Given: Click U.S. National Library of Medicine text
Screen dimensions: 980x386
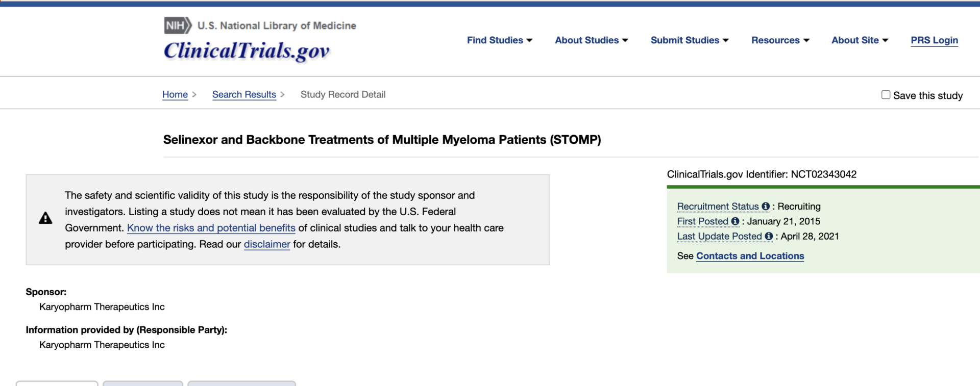Looking at the screenshot, I should (277, 25).
